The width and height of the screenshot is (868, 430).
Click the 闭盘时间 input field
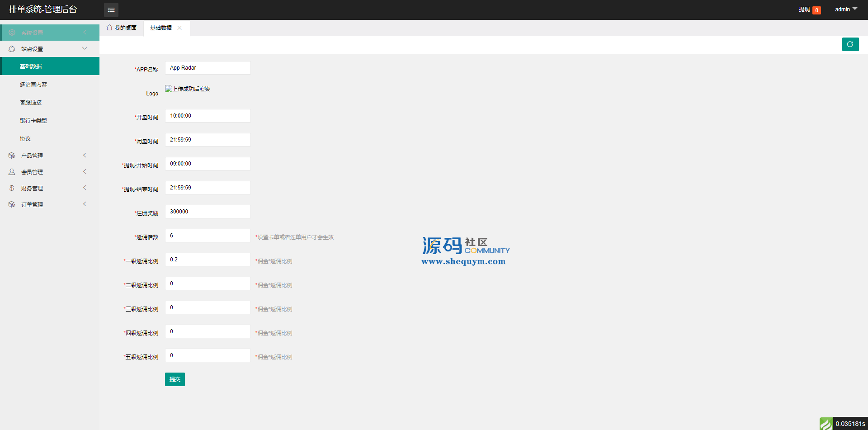point(208,140)
